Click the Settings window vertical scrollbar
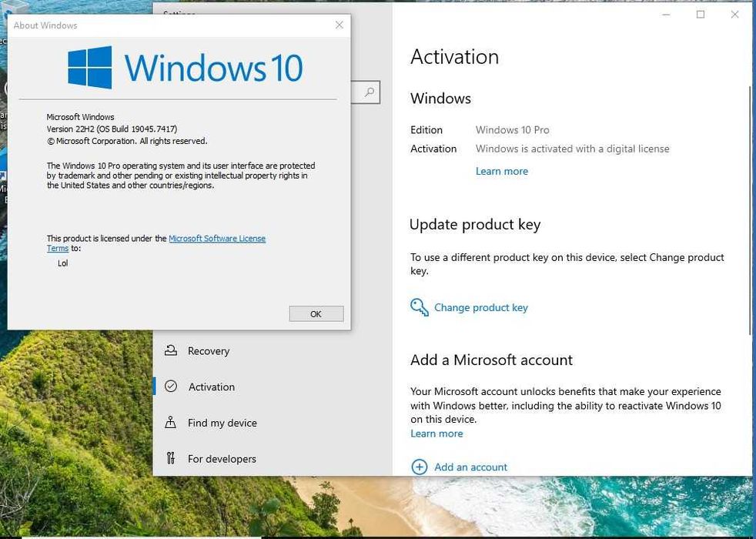Viewport: 756px width, 539px height. pos(749,210)
